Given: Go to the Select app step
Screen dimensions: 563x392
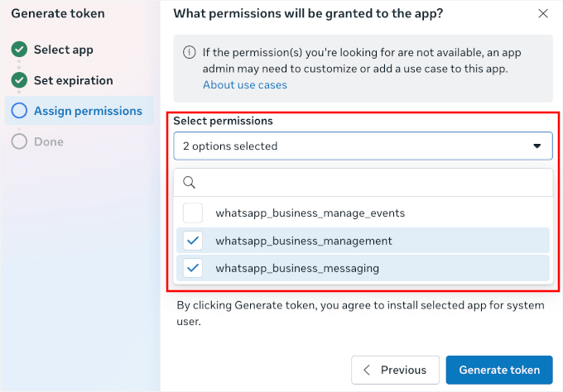Looking at the screenshot, I should pos(63,50).
